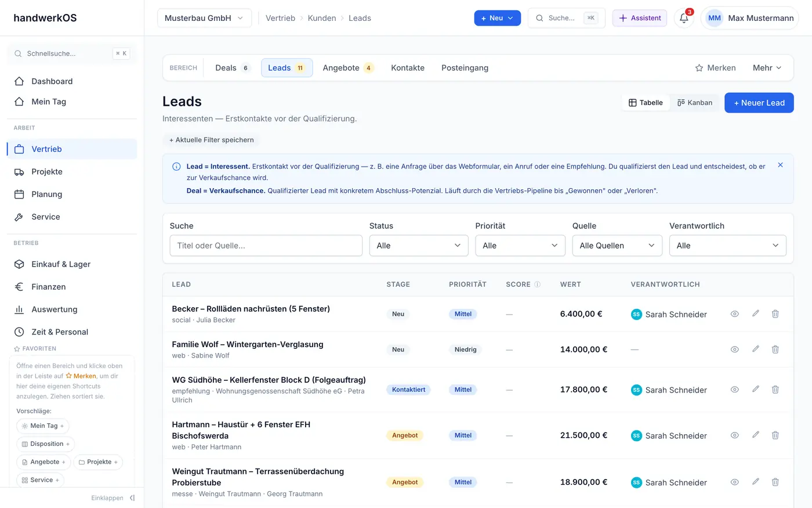Collapse sidebar with Einklappen

[113, 498]
